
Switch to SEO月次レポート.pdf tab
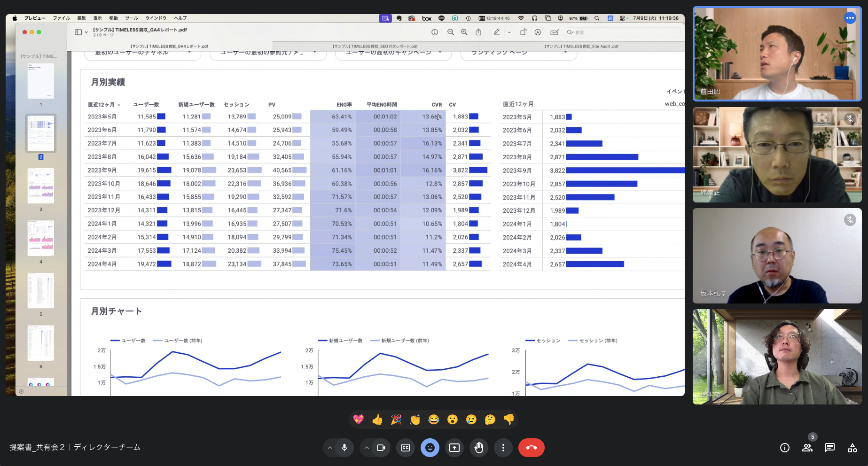(375, 47)
